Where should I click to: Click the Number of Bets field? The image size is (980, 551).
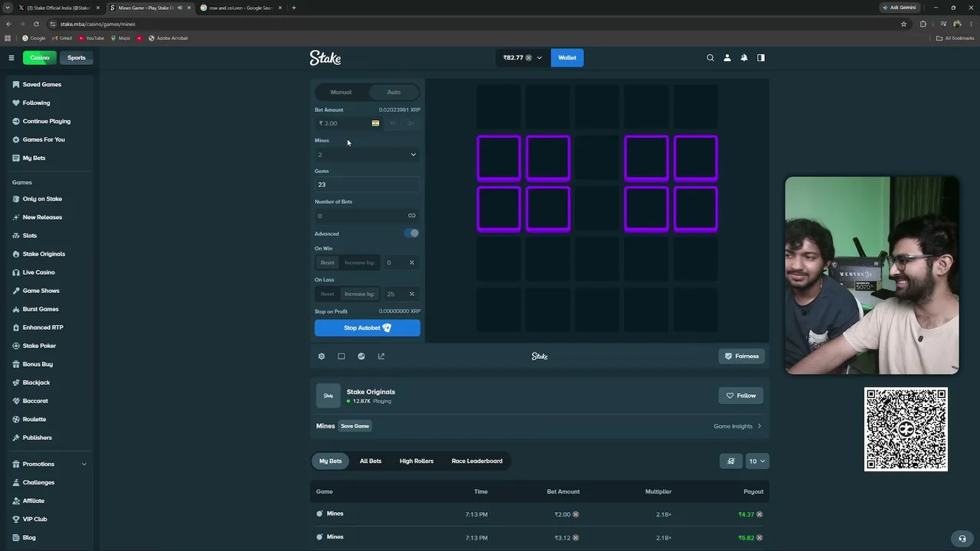point(367,216)
